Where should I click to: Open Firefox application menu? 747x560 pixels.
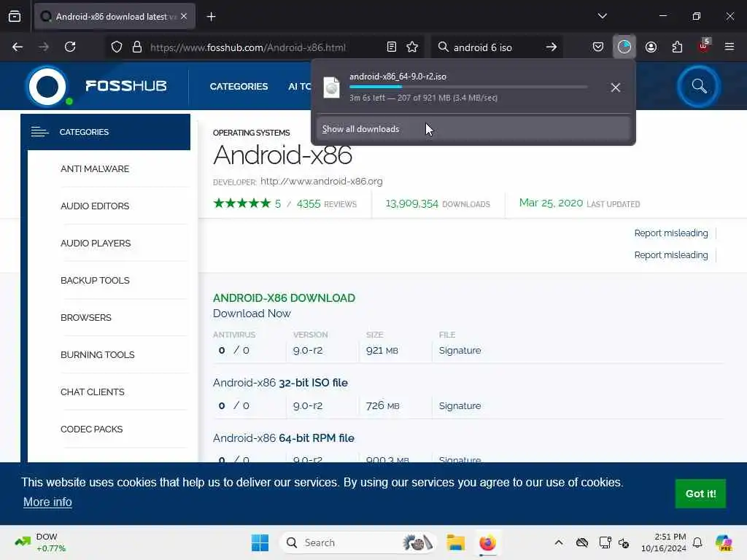(729, 47)
